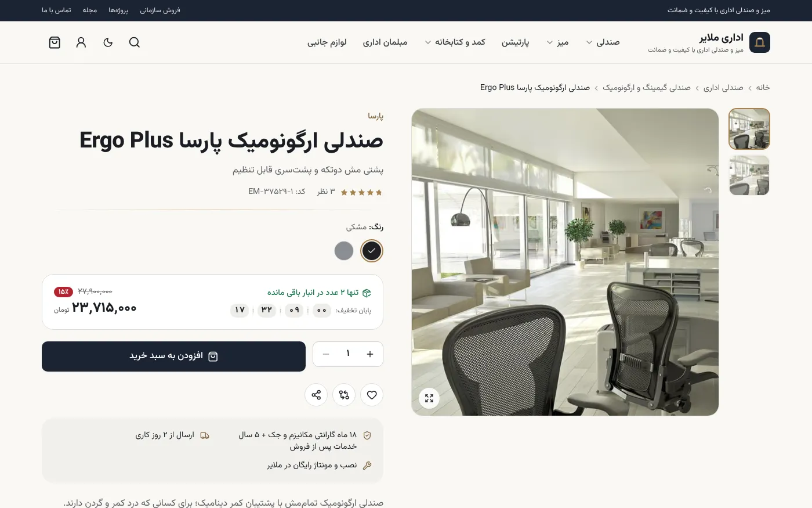
Task: Expand the صندلی menu dropdown
Action: click(x=603, y=42)
